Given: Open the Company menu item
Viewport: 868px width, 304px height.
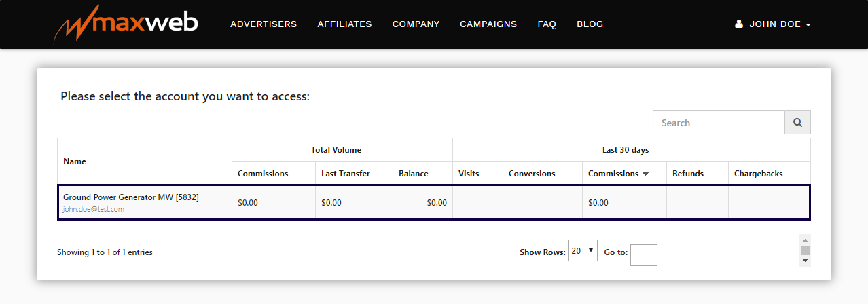Looking at the screenshot, I should 416,24.
